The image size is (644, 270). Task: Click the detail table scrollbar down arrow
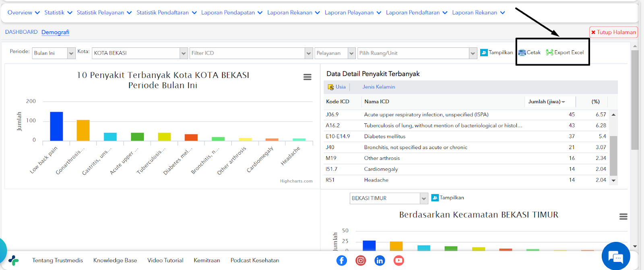613,181
